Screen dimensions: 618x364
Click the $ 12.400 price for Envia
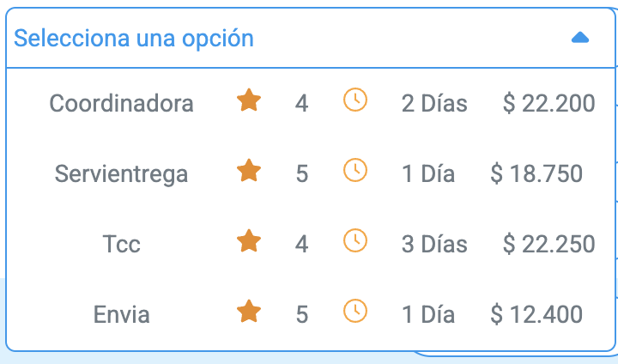pos(536,315)
